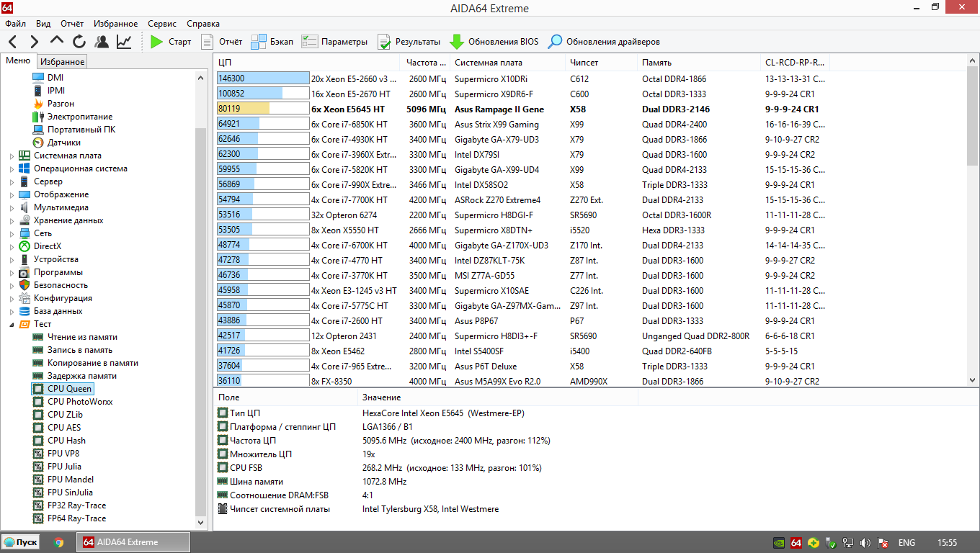Click Обновления BIOS in the toolbar
980x553 pixels.
[x=494, y=42]
